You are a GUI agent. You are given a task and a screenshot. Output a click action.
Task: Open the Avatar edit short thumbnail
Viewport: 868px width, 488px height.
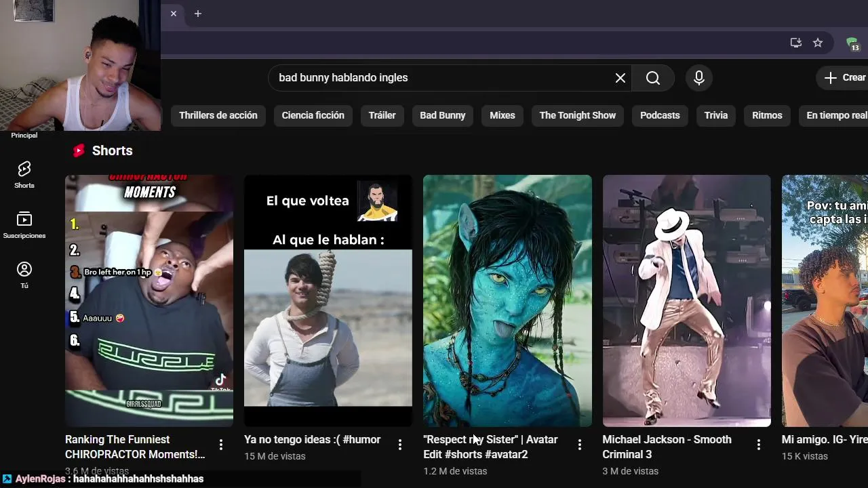507,301
